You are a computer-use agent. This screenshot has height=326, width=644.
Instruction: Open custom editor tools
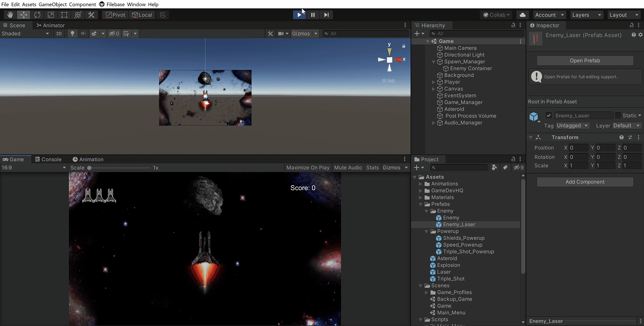tap(91, 15)
